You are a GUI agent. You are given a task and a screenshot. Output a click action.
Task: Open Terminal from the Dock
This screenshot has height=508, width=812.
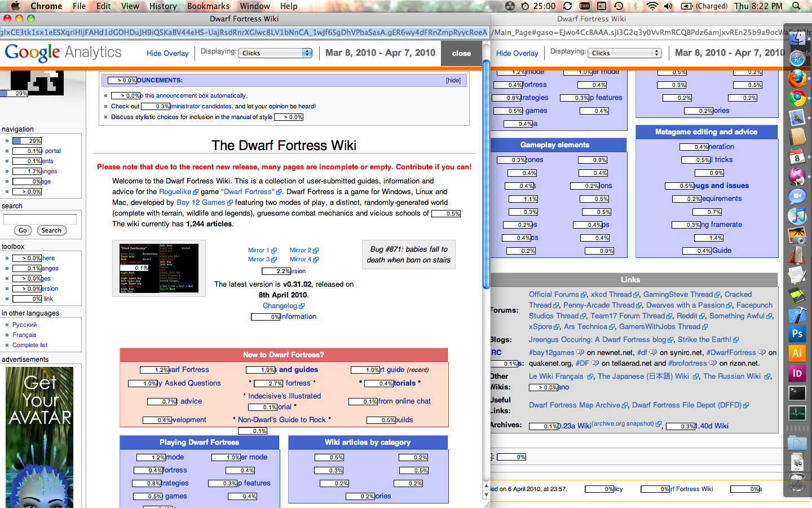coord(797,393)
